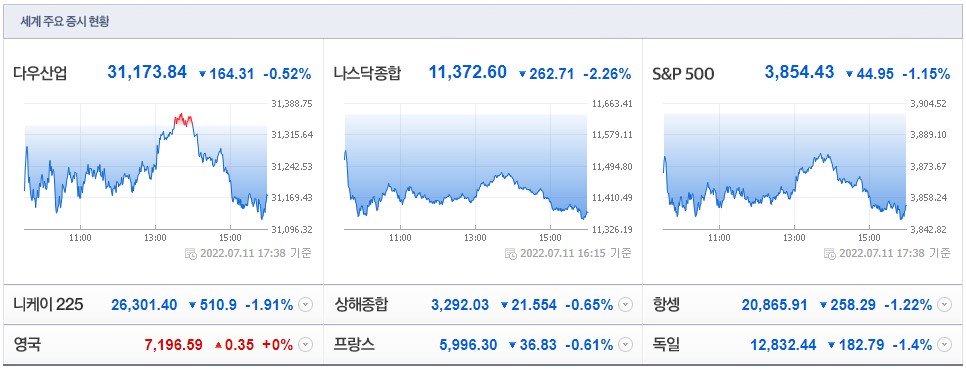Click the S&P 500 intraday chart
The width and height of the screenshot is (966, 370).
pyautogui.click(x=785, y=166)
